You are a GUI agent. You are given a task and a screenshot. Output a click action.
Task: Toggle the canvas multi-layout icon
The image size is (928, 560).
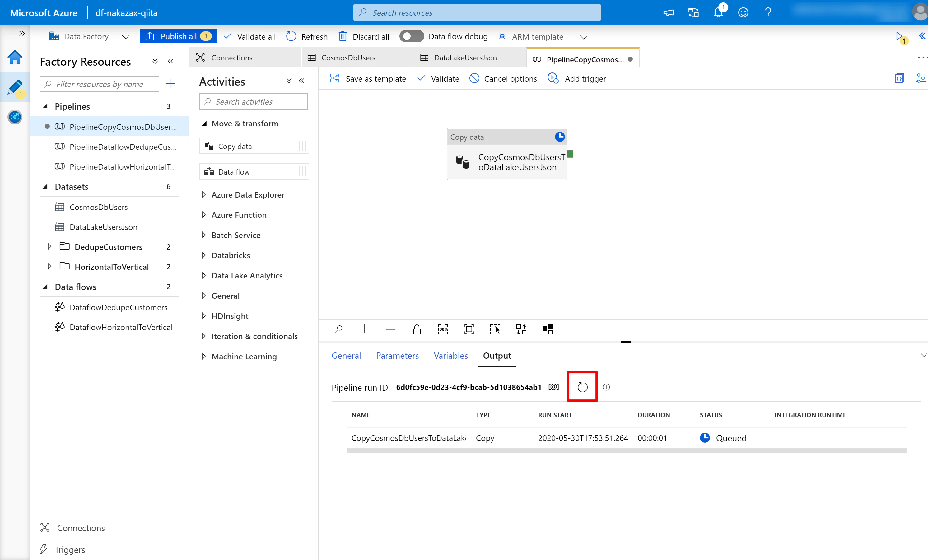click(548, 329)
